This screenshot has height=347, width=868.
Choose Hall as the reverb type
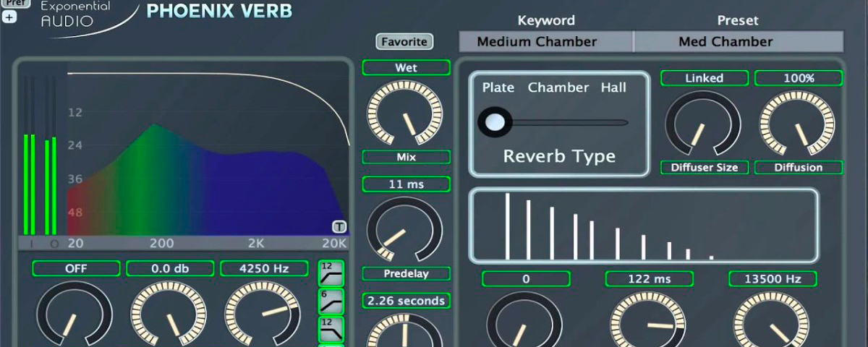coord(613,87)
